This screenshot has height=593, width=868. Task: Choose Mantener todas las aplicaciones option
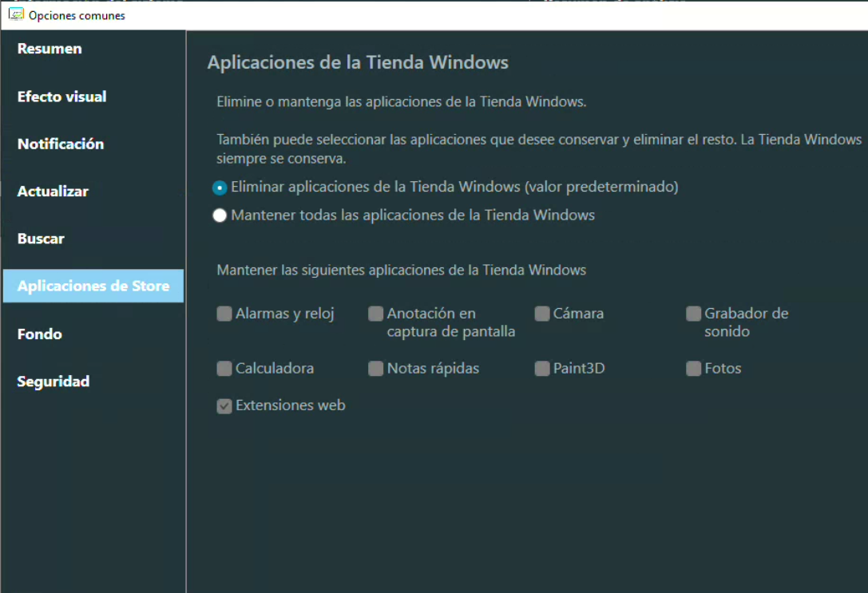click(220, 215)
